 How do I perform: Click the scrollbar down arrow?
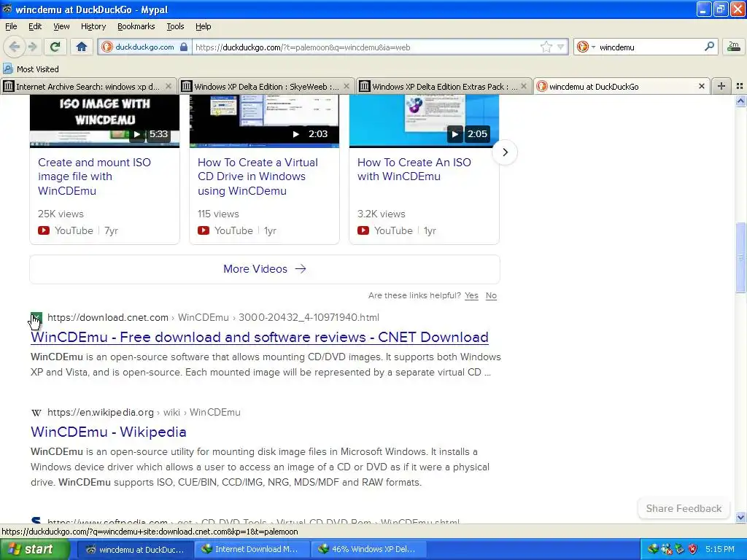point(740,517)
